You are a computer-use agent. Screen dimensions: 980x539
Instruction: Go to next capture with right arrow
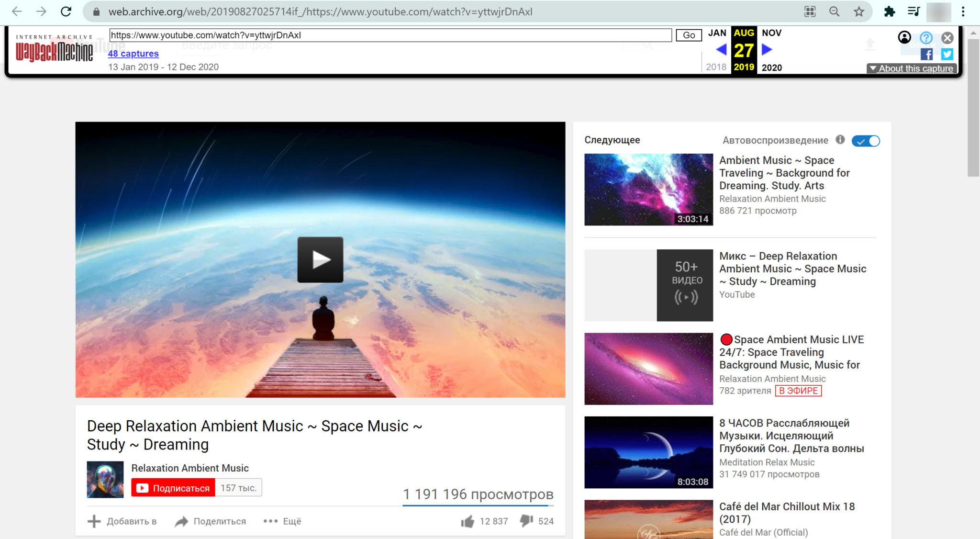(x=767, y=50)
